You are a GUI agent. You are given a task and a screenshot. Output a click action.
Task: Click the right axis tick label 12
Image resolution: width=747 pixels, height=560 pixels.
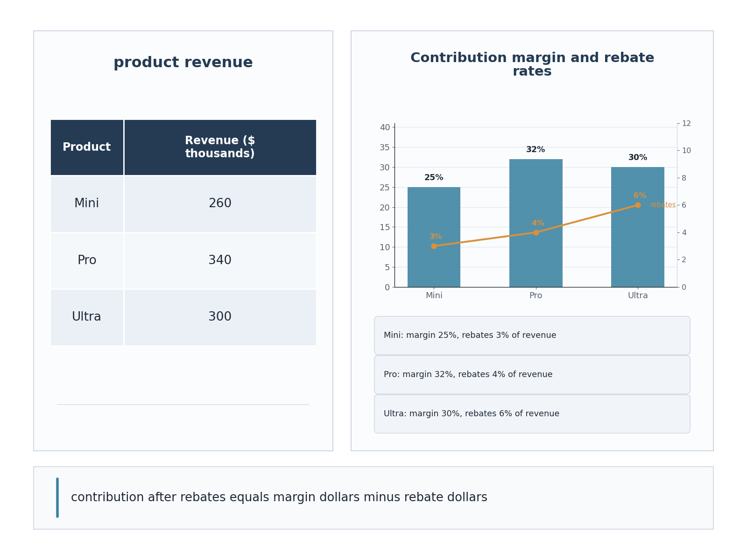(x=686, y=123)
